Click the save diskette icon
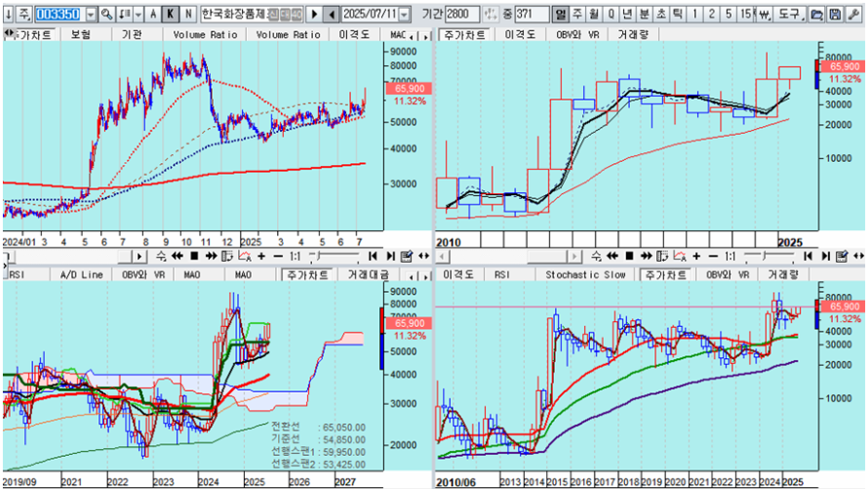 (x=835, y=14)
